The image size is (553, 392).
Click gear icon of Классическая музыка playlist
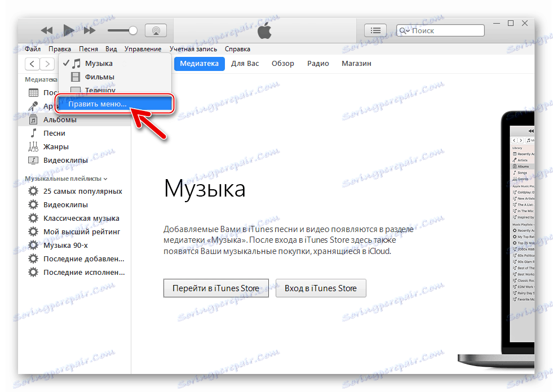pos(33,218)
